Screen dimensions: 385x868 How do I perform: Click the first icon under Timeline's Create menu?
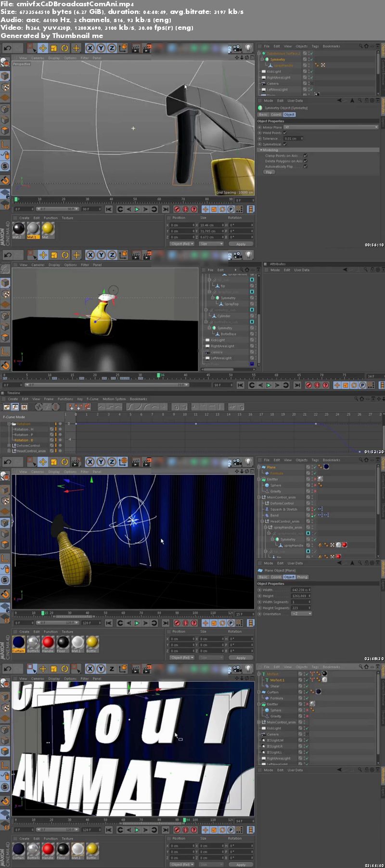tap(7, 407)
